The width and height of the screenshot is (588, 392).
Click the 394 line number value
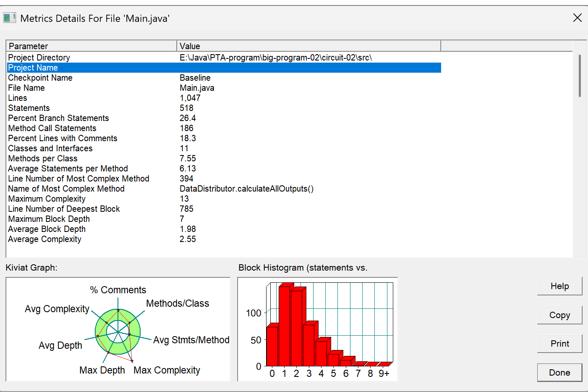point(186,179)
